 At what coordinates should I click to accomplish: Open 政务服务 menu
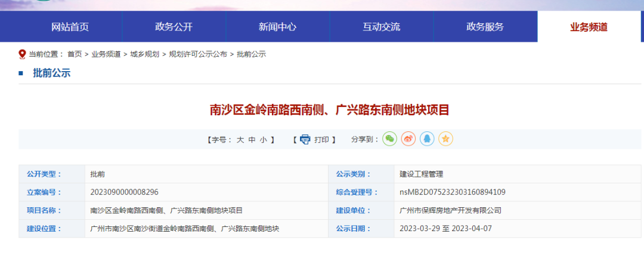click(x=485, y=27)
